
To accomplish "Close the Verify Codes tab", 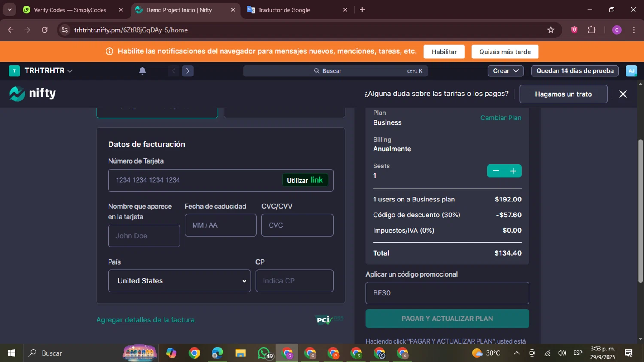I will [121, 10].
